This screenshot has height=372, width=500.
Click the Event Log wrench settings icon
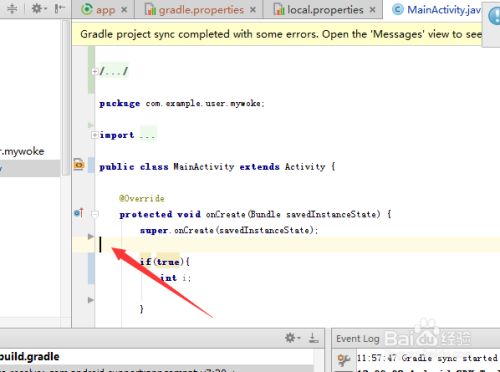point(343,359)
